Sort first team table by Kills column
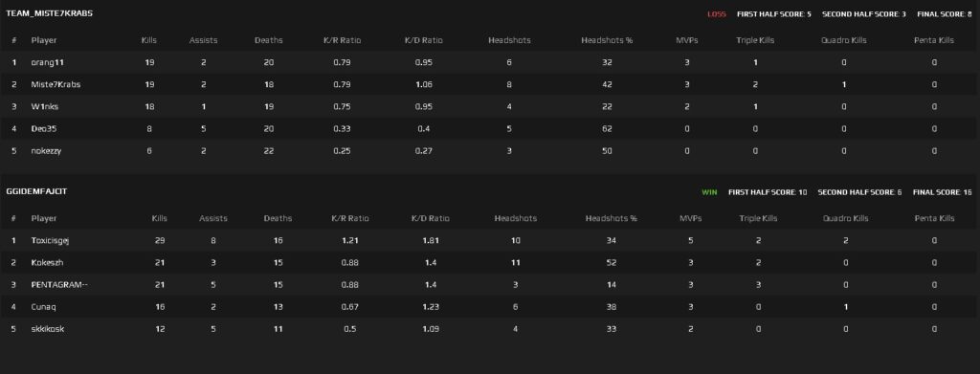The width and height of the screenshot is (980, 374). tap(148, 40)
